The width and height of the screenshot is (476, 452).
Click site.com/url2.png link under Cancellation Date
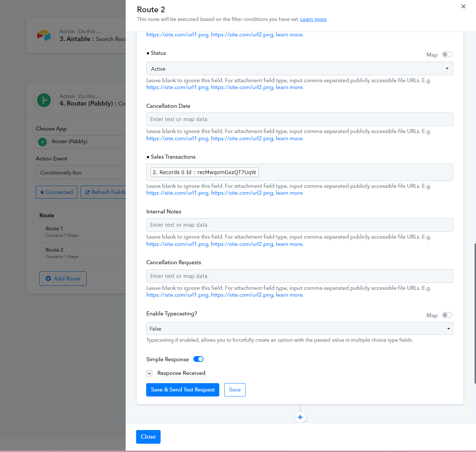click(242, 138)
